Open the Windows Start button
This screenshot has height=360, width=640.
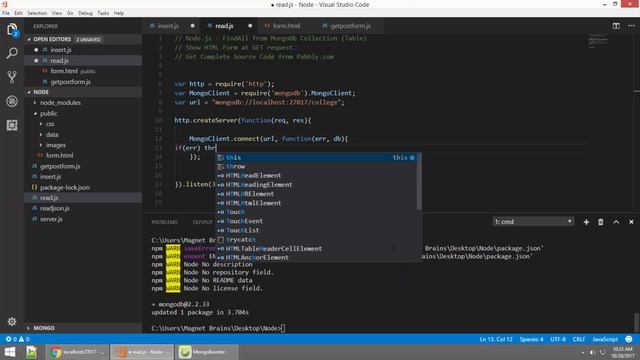[x=10, y=352]
